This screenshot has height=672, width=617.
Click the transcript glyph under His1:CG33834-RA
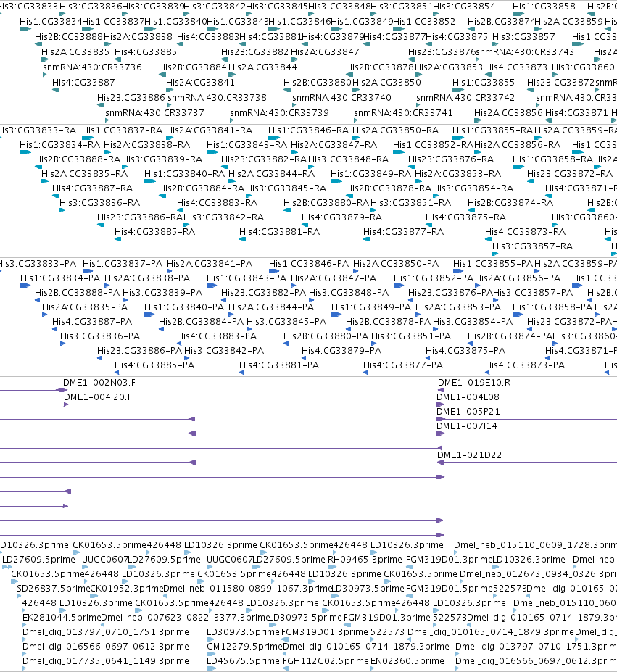[x=25, y=152]
